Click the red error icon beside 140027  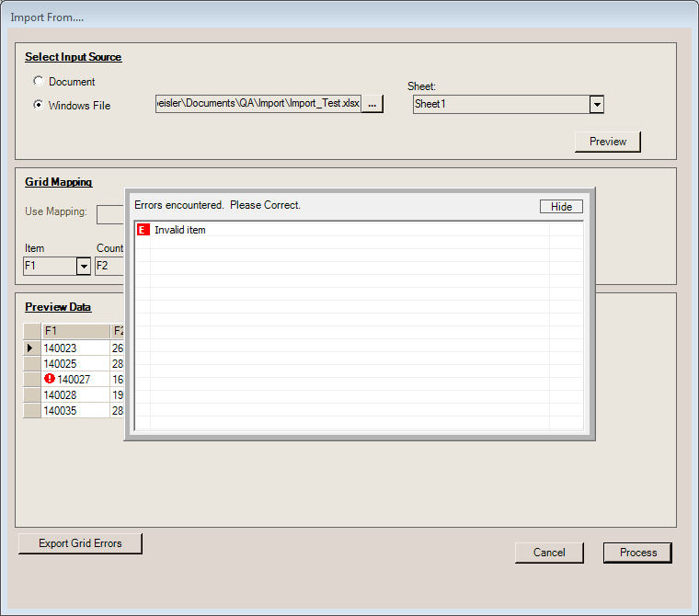click(x=50, y=379)
